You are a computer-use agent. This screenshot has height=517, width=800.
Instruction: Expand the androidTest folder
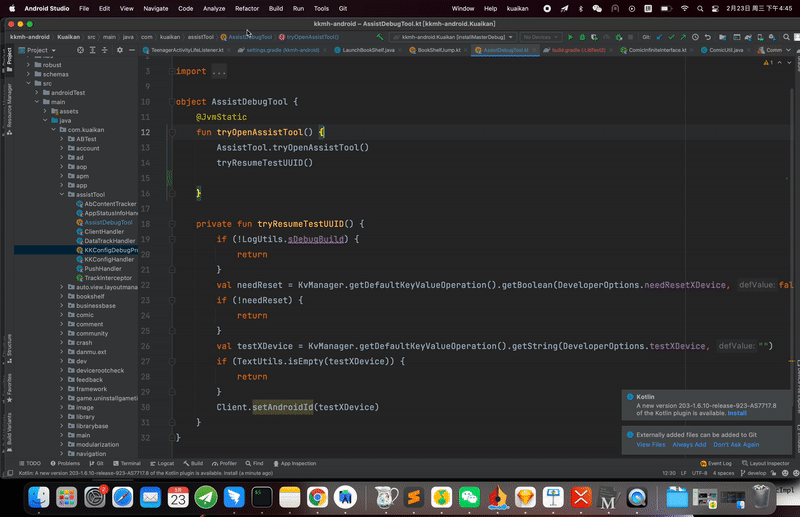[x=37, y=93]
